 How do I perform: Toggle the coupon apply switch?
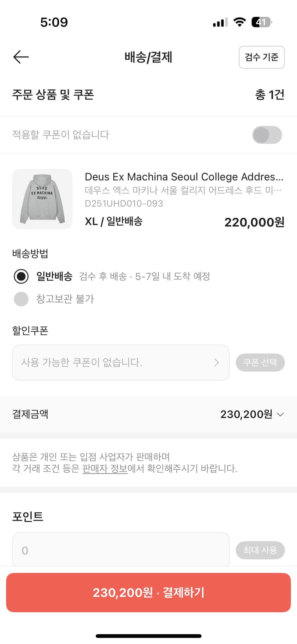(x=267, y=135)
